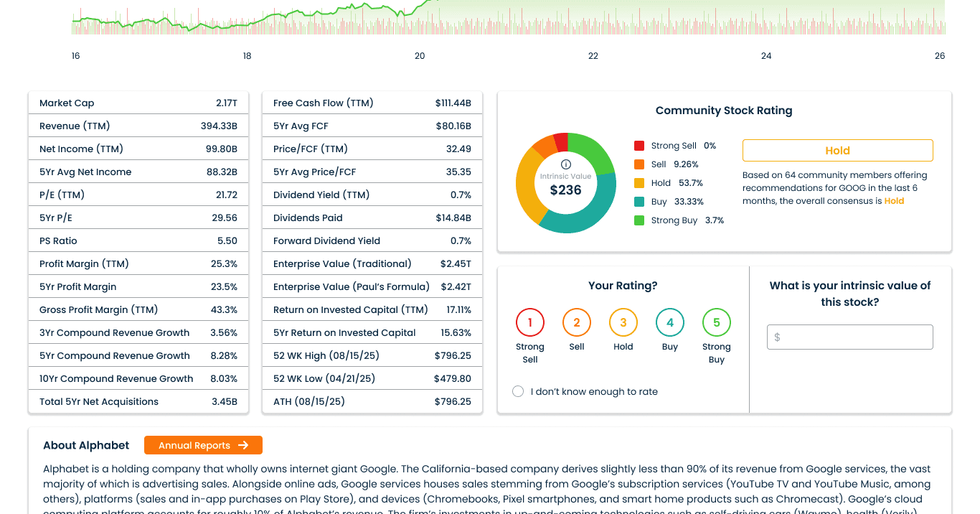980x514 pixels.
Task: Select the numbered Strong Sell rating circle
Action: tap(530, 322)
